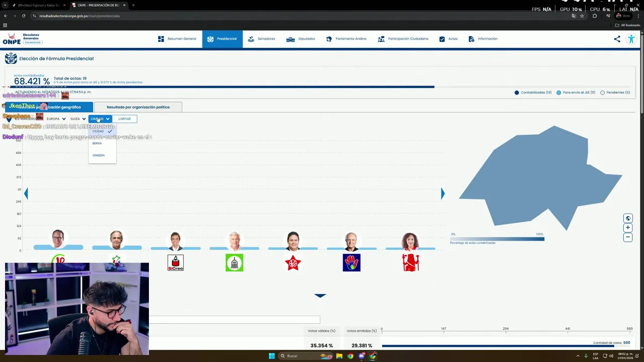
Task: Click third candidate's portrait above SíCreo
Action: coord(176,241)
